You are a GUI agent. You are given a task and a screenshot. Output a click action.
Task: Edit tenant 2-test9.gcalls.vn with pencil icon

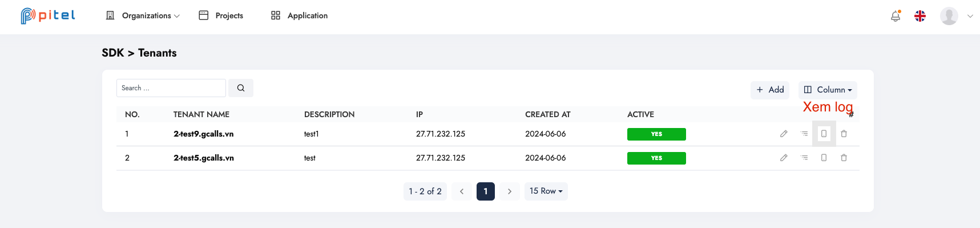coord(784,134)
